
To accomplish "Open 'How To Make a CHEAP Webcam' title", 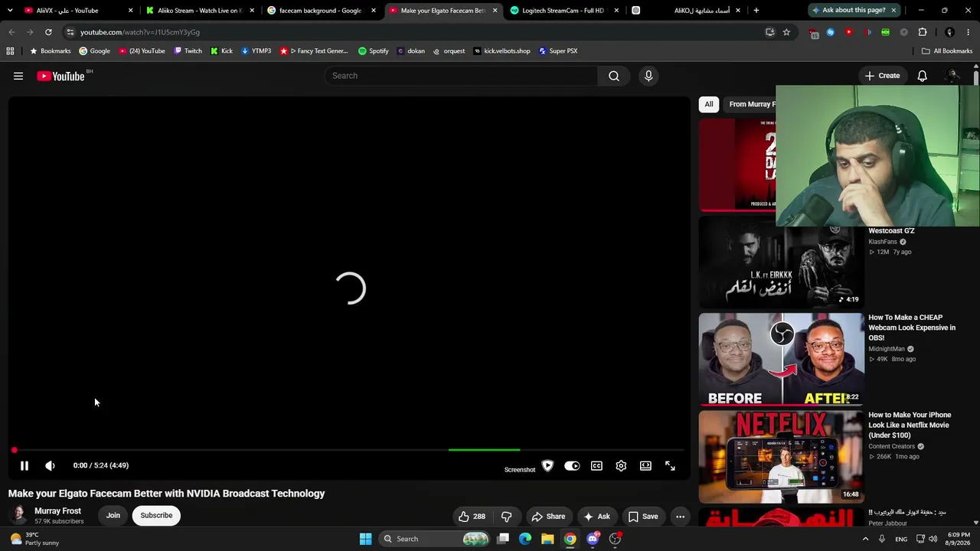I will coord(912,328).
